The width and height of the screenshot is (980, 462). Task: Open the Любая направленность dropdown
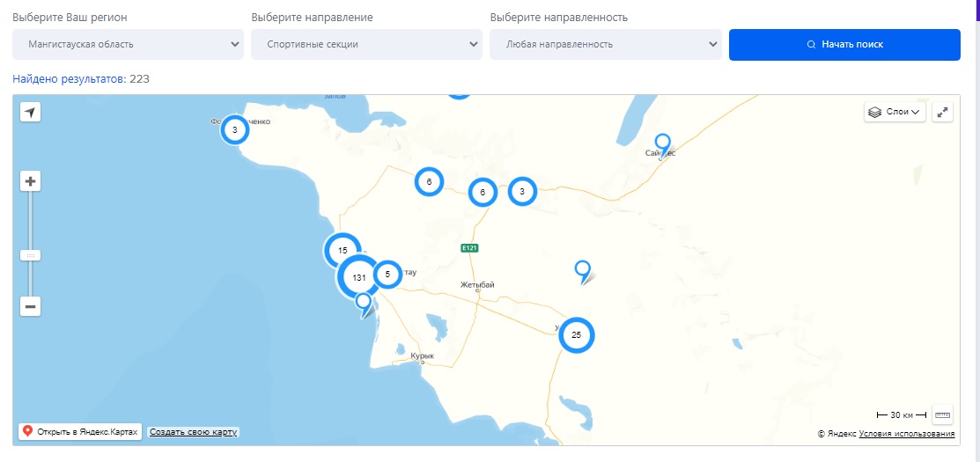(605, 44)
